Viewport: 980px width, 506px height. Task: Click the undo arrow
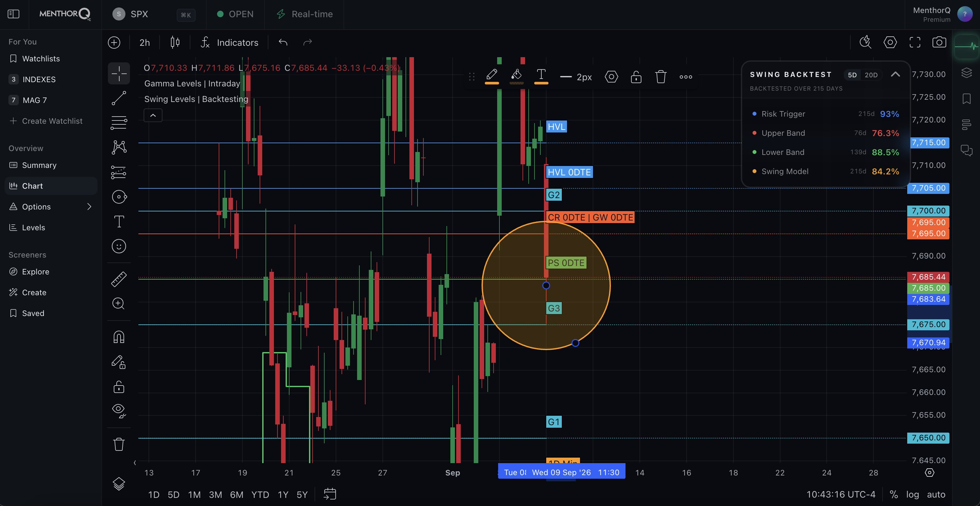click(x=283, y=42)
